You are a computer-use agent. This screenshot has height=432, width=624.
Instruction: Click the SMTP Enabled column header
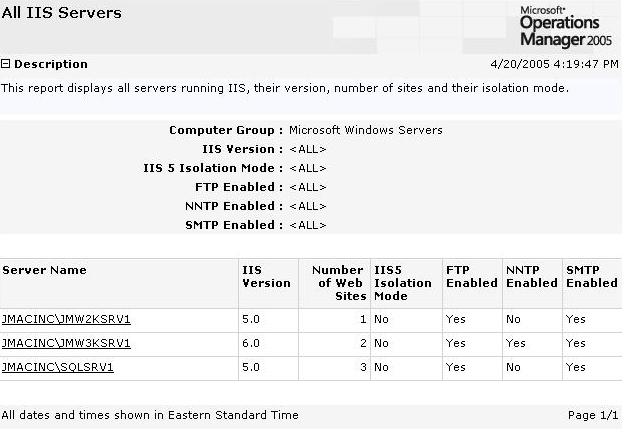pos(592,276)
